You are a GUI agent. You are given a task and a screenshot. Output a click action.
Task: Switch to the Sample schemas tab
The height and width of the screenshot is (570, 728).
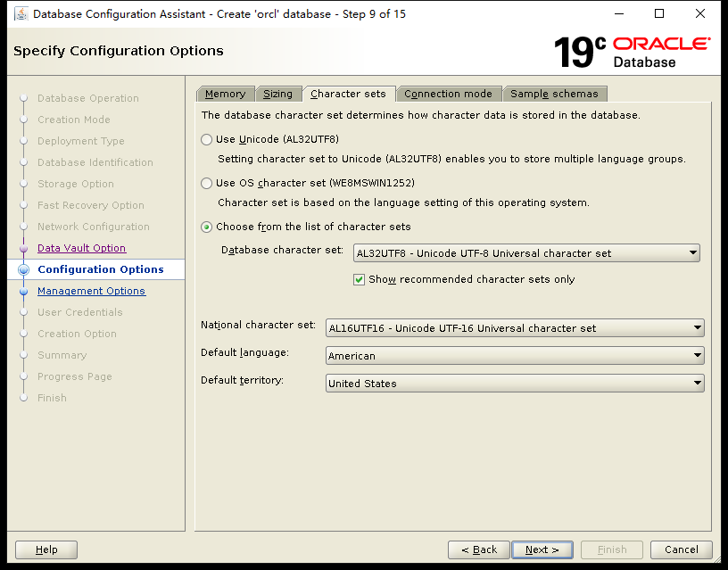click(554, 94)
